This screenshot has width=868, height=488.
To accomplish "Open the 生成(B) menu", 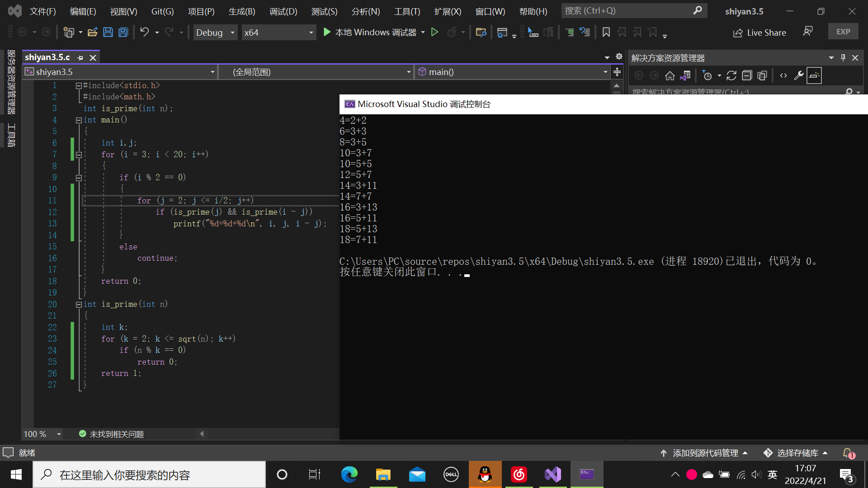I will coord(242,11).
